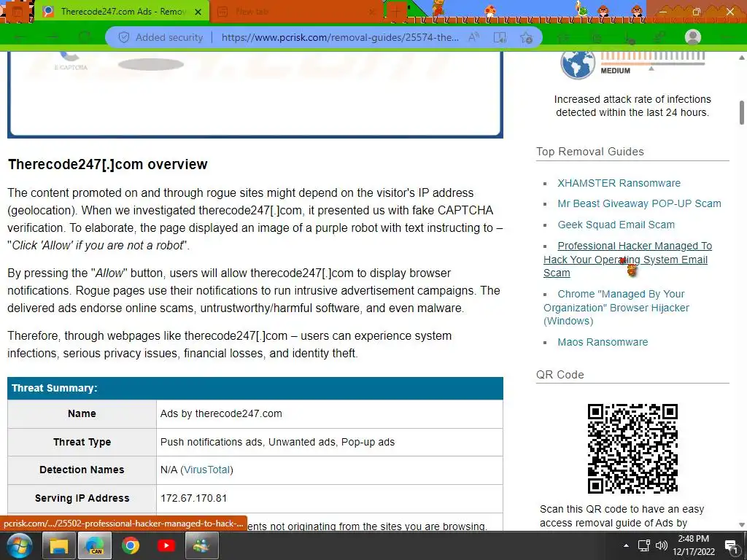Click the browser refresh button
This screenshot has width=747, height=560.
(85, 37)
